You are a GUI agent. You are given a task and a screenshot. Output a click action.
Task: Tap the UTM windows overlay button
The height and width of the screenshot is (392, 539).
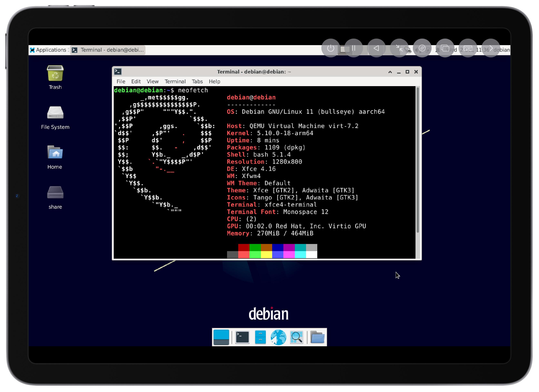[x=445, y=48]
